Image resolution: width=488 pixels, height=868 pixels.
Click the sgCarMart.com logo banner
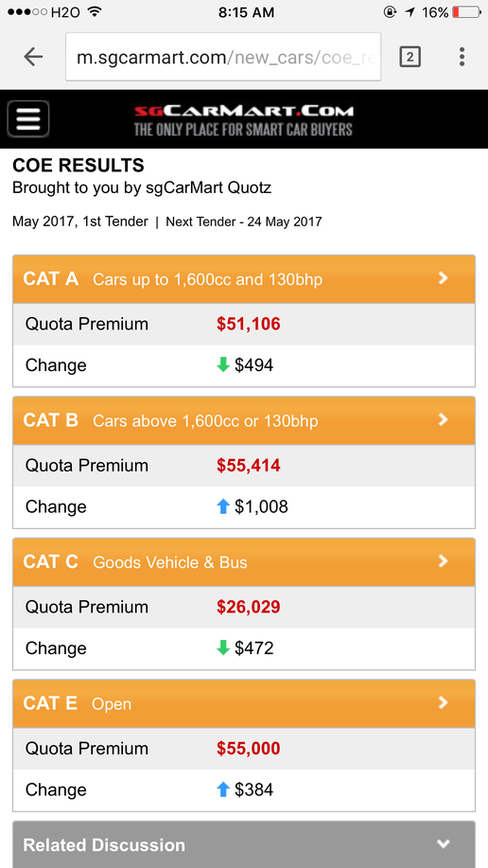[x=243, y=120]
